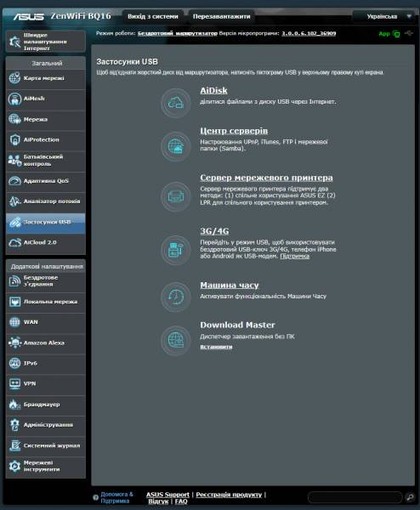Click the Загальний section header

(x=47, y=63)
